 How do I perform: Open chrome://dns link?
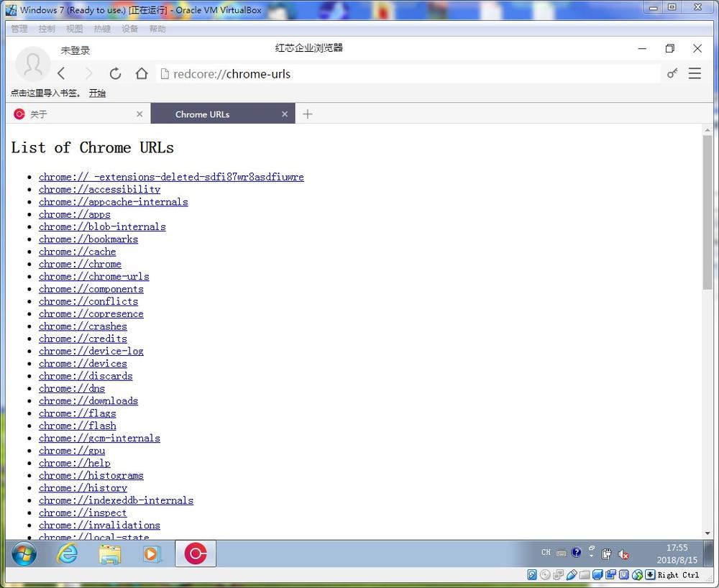[72, 388]
